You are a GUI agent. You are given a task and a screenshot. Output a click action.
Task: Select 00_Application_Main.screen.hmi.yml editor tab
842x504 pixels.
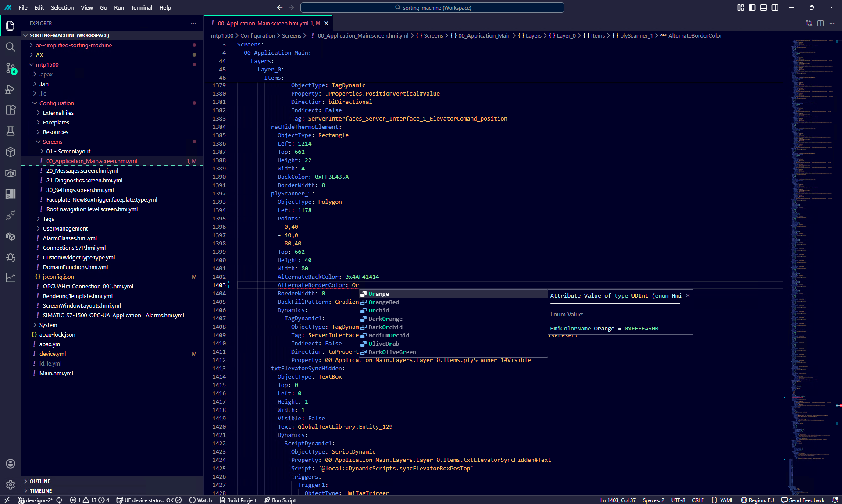coord(268,23)
